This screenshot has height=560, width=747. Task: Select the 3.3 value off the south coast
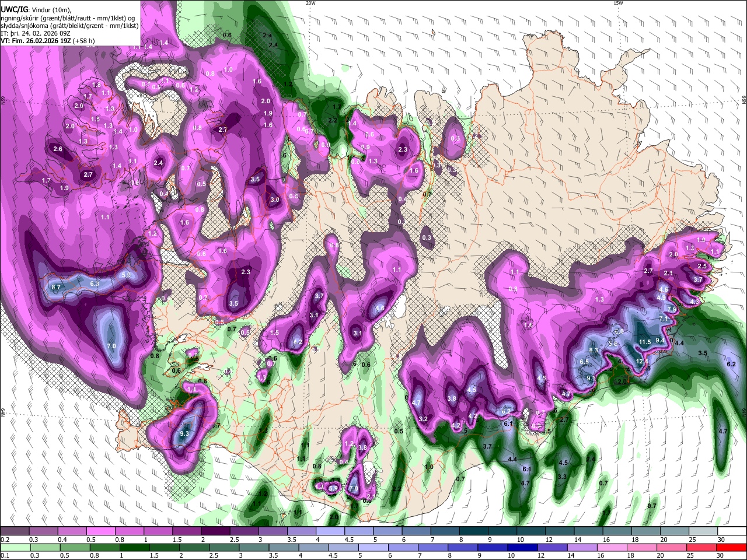click(x=562, y=477)
